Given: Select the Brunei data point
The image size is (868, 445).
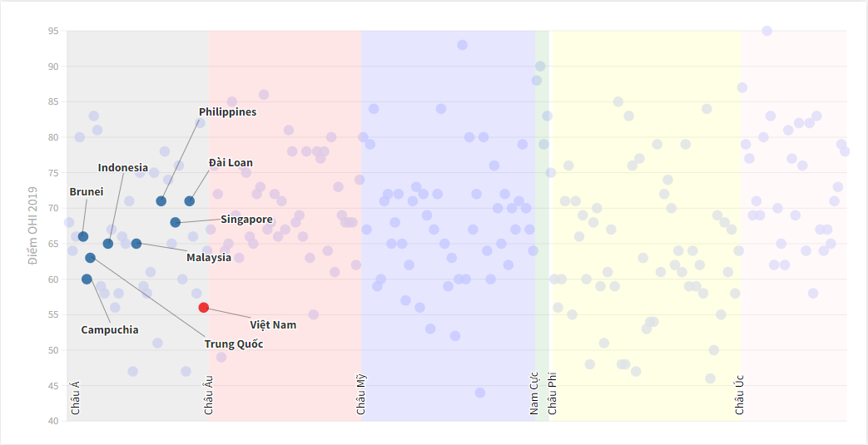Looking at the screenshot, I should (83, 237).
